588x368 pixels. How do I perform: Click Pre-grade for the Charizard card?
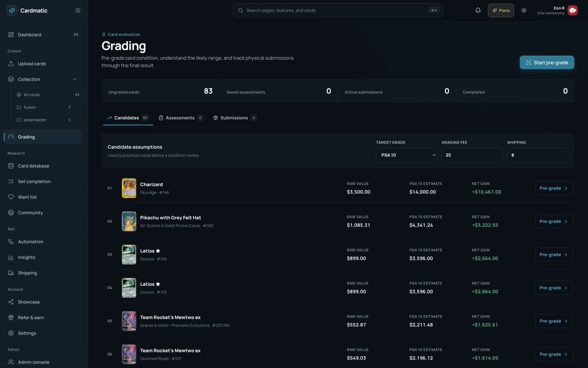tap(554, 188)
